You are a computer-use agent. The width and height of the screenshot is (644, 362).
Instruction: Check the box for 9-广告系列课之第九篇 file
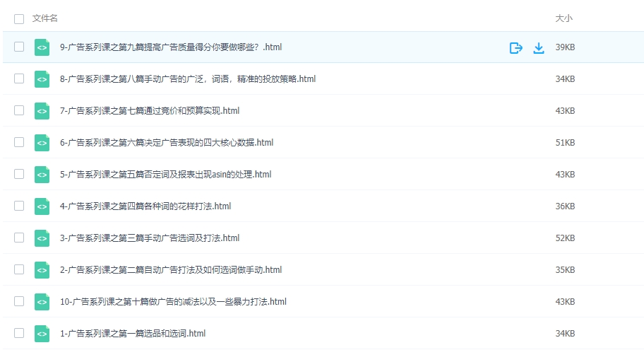point(19,47)
